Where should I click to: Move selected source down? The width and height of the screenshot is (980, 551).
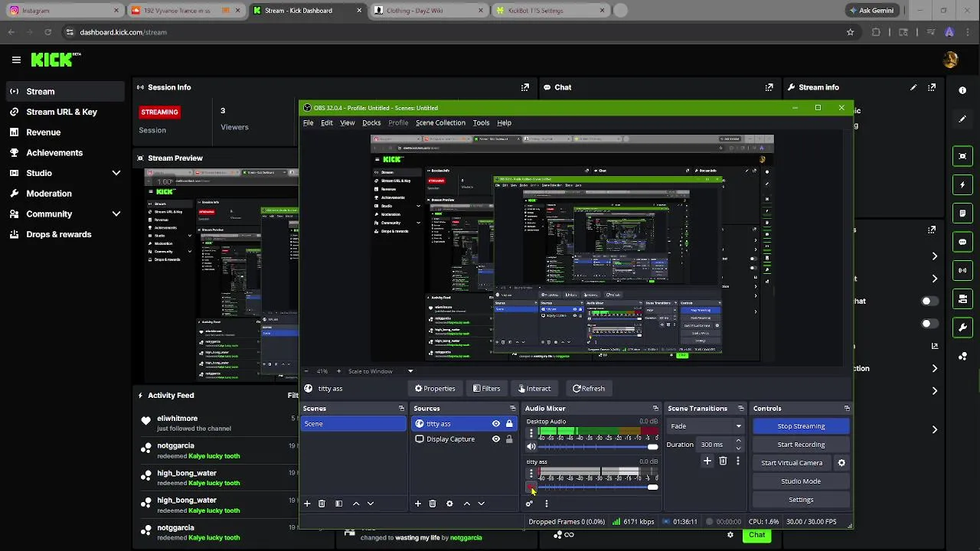coord(481,504)
